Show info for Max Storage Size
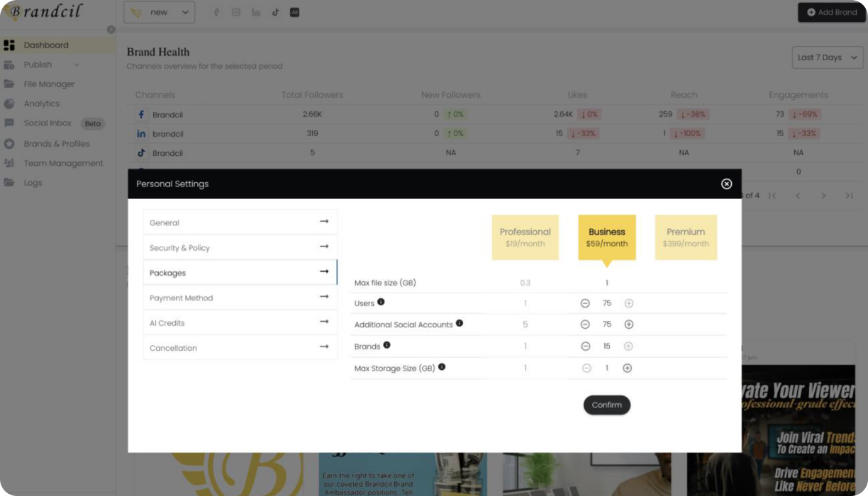868x496 pixels. [442, 367]
